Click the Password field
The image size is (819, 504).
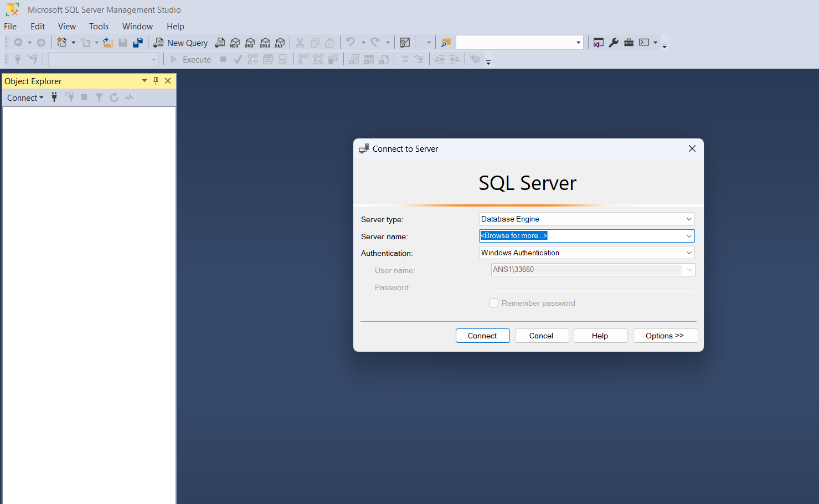click(593, 286)
